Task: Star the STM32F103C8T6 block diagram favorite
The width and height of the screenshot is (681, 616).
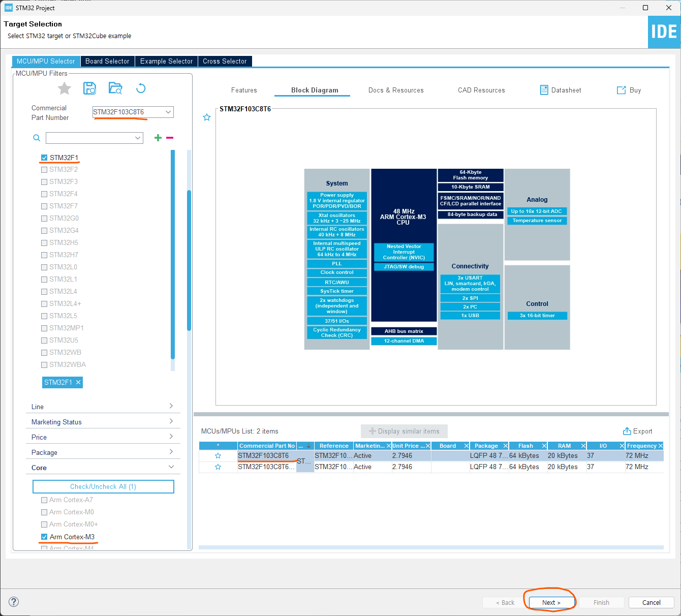Action: (207, 117)
